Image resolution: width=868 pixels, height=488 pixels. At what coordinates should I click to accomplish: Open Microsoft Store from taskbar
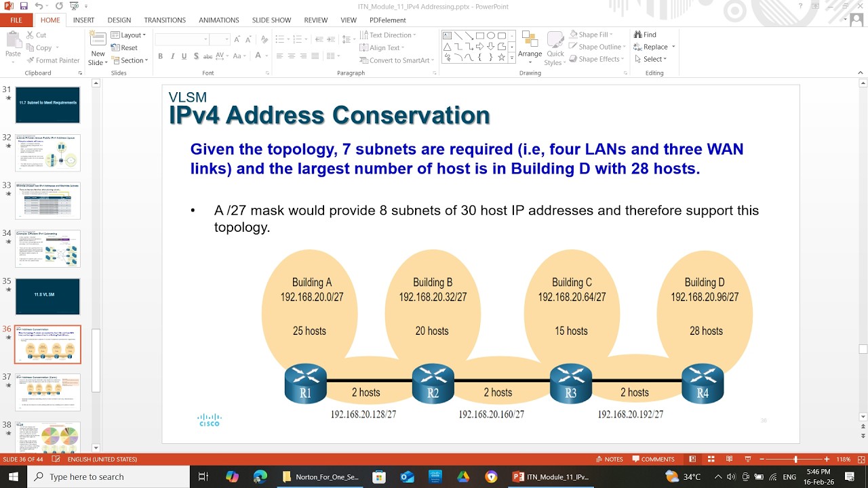point(378,476)
